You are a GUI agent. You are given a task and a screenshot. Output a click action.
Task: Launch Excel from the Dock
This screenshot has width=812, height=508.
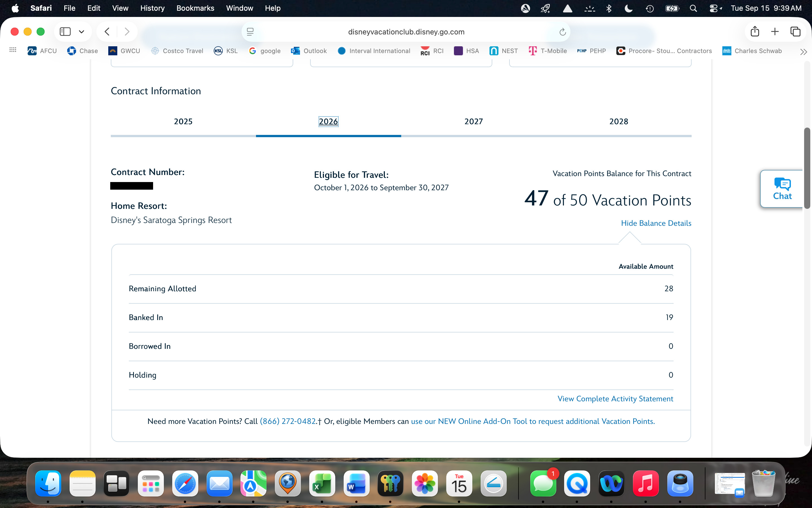point(322,483)
